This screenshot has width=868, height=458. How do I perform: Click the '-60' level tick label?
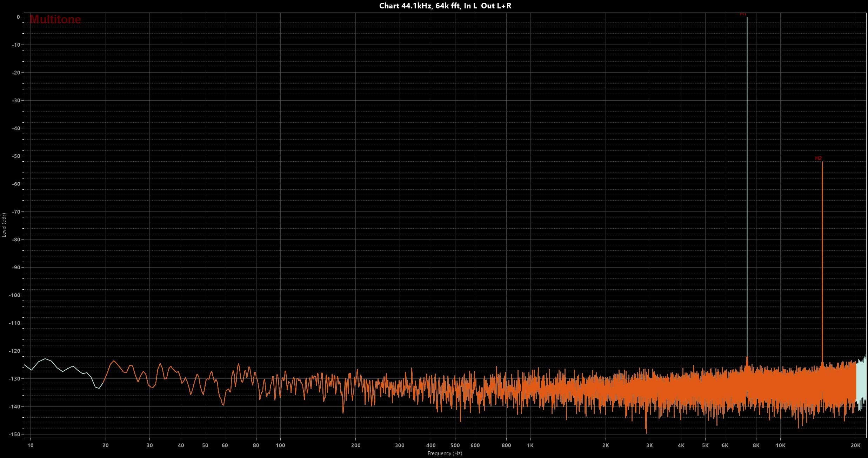[15, 184]
